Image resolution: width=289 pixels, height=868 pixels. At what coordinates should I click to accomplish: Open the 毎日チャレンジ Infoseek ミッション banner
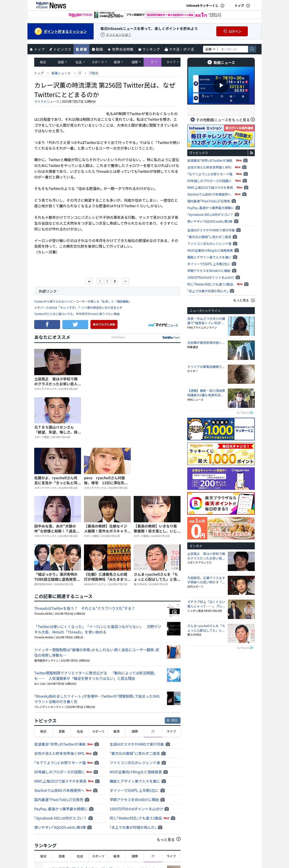tap(221, 136)
